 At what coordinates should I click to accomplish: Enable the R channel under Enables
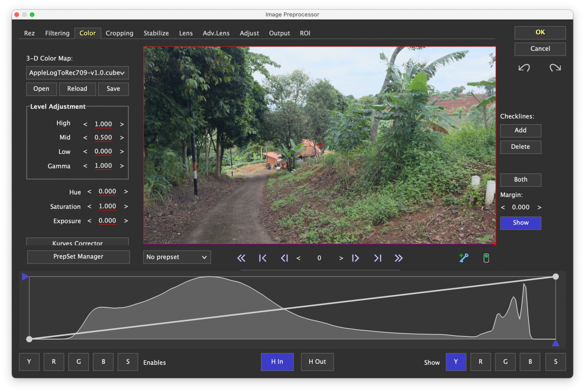54,362
